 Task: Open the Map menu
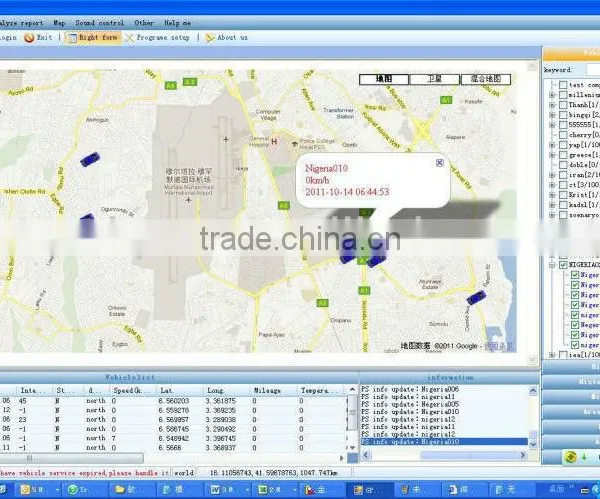coord(59,23)
